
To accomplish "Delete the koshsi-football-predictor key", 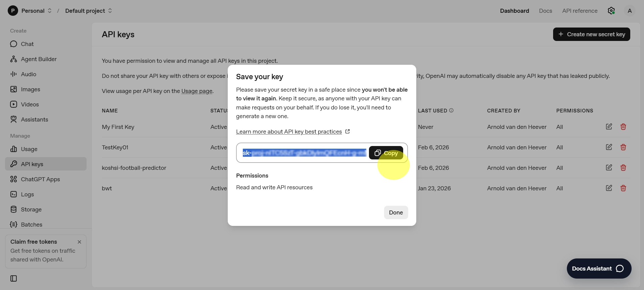I will [x=623, y=167].
